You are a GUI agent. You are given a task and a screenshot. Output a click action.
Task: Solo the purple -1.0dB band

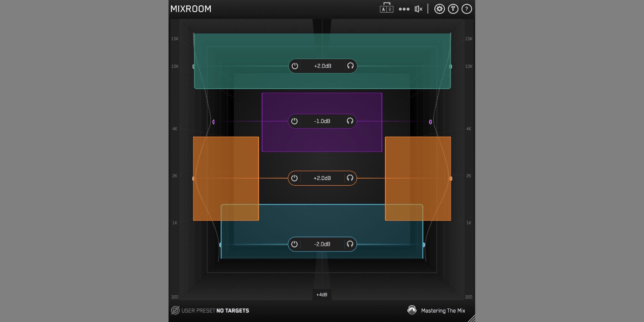[x=350, y=121]
